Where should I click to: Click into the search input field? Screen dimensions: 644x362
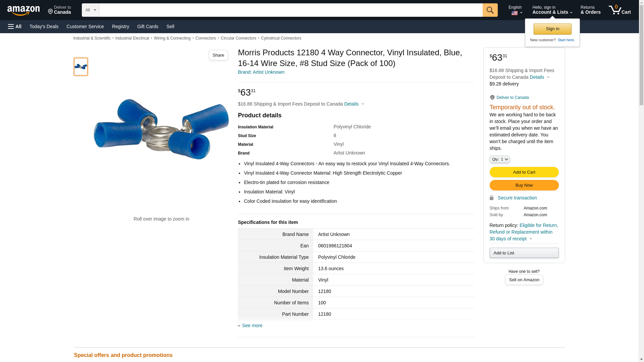[x=290, y=10]
